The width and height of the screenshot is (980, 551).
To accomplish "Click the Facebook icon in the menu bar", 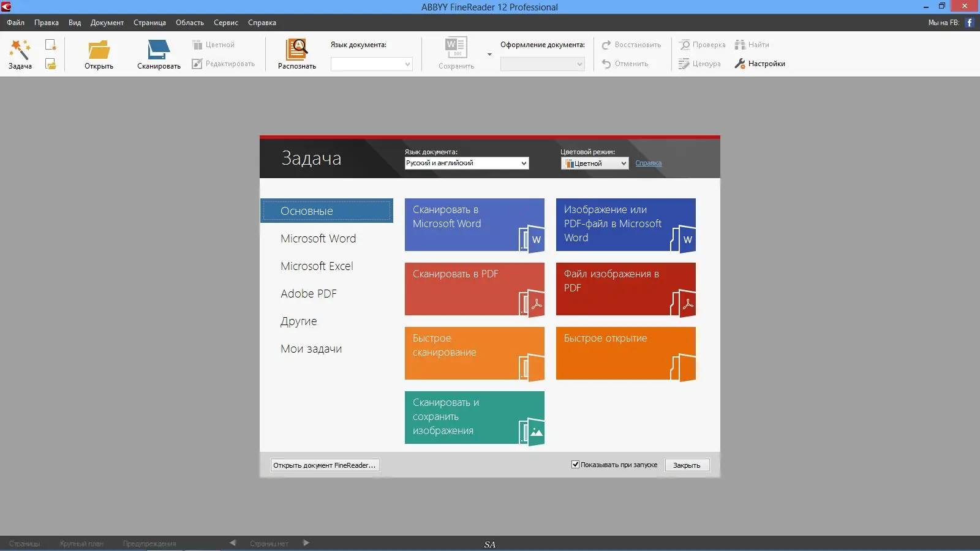I will click(x=970, y=23).
